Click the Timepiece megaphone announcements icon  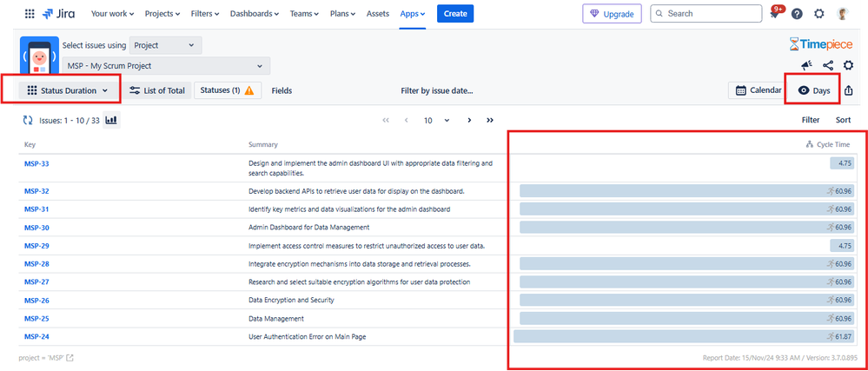(x=806, y=66)
